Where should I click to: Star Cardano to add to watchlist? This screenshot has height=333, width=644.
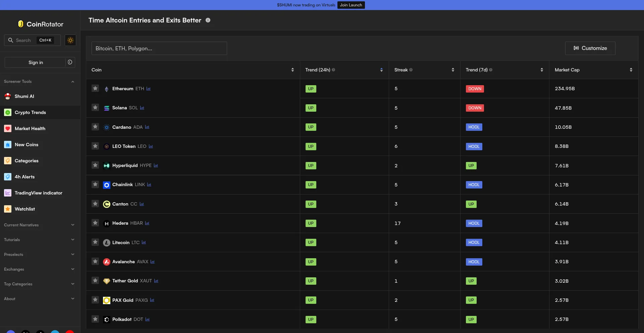click(x=95, y=127)
